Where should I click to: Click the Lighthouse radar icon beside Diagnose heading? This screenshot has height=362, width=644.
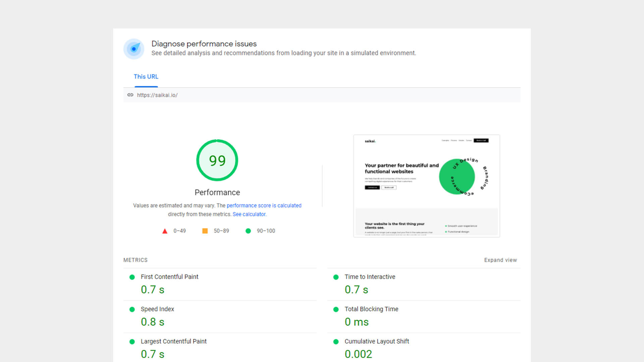[134, 49]
